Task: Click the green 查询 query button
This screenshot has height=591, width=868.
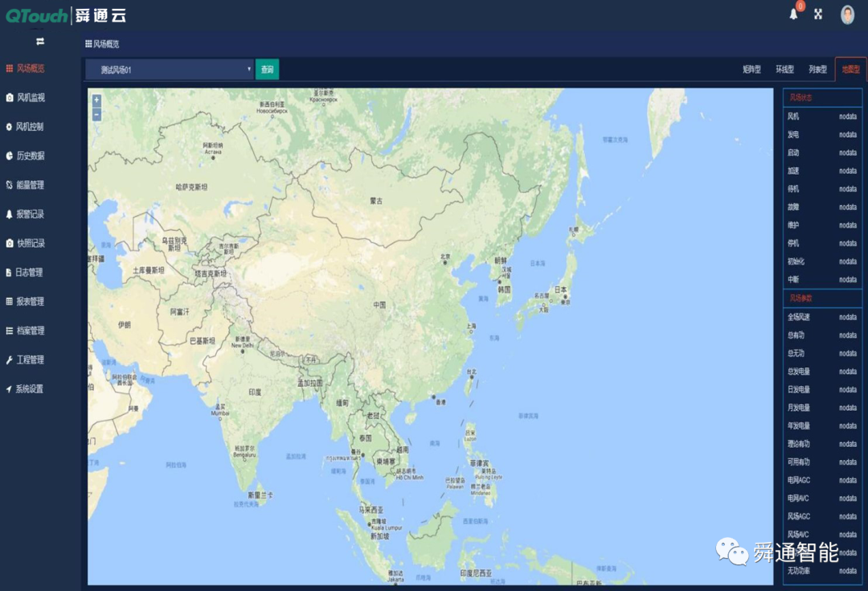Action: click(268, 69)
